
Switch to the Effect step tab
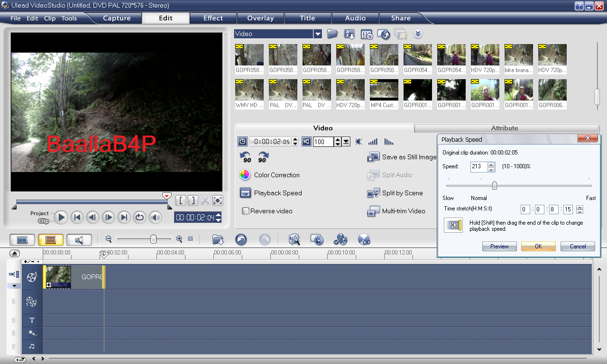[x=213, y=18]
